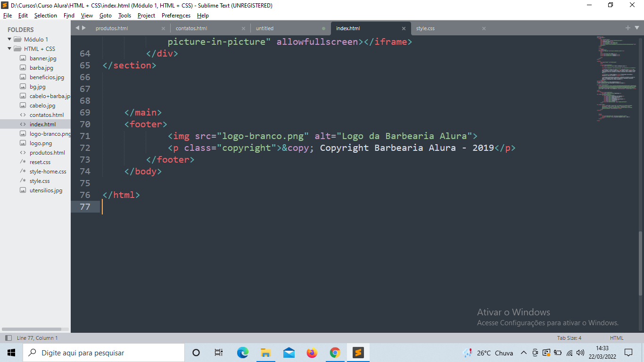
Task: Click the sidebar horizontal scrollbar
Action: point(32,329)
